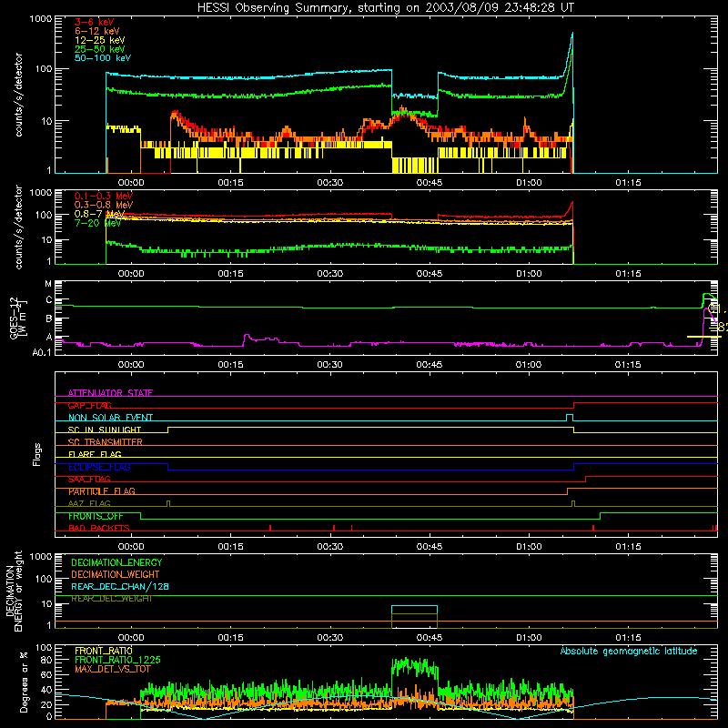The width and height of the screenshot is (728, 728).
Task: Click 00:30 tick label under the top panel
Action: [x=330, y=183]
